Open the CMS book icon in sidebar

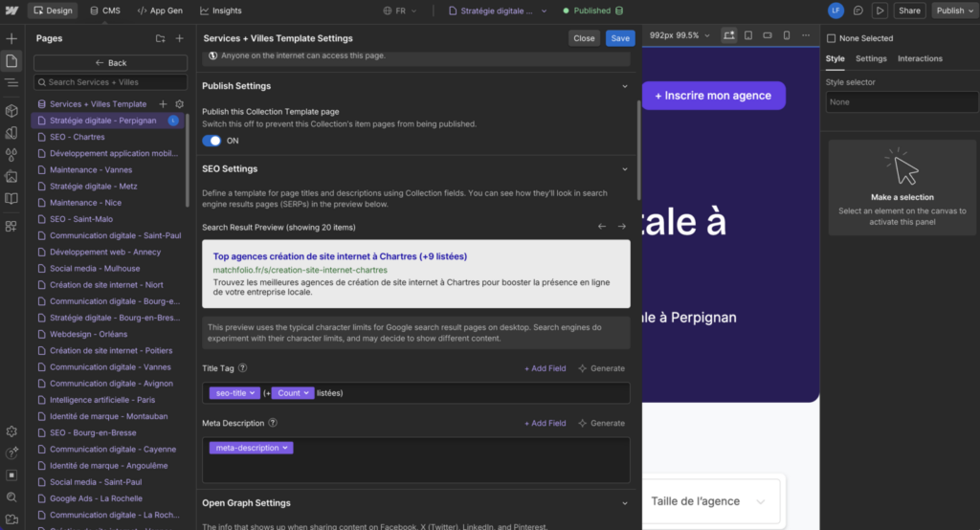coord(11,198)
